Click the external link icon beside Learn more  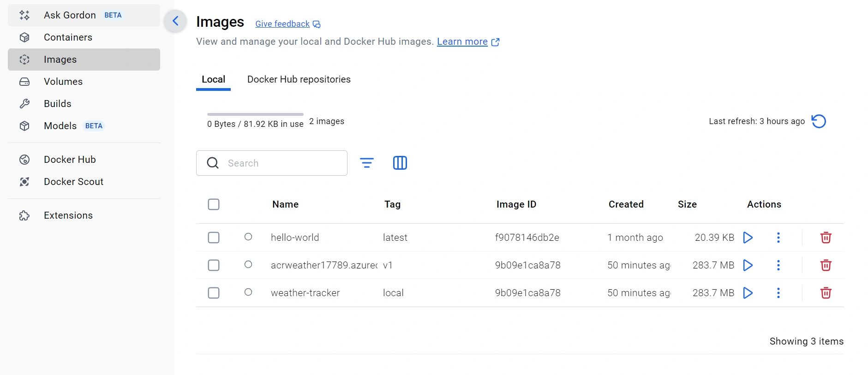click(496, 42)
